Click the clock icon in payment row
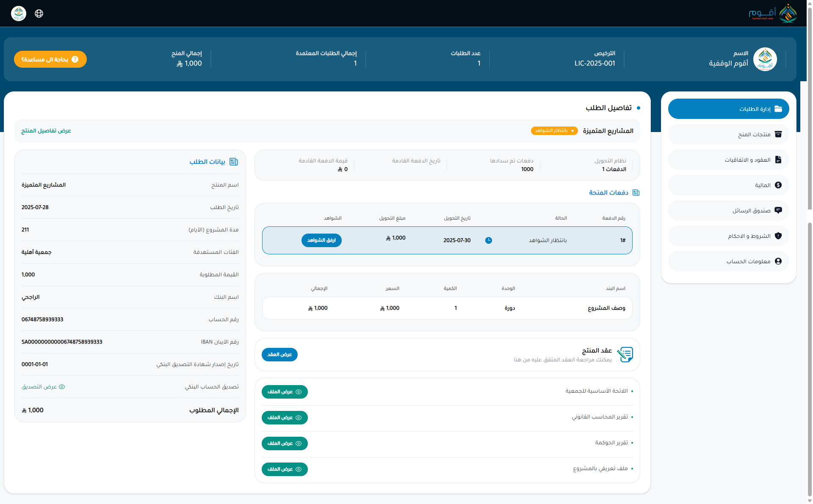 (489, 240)
